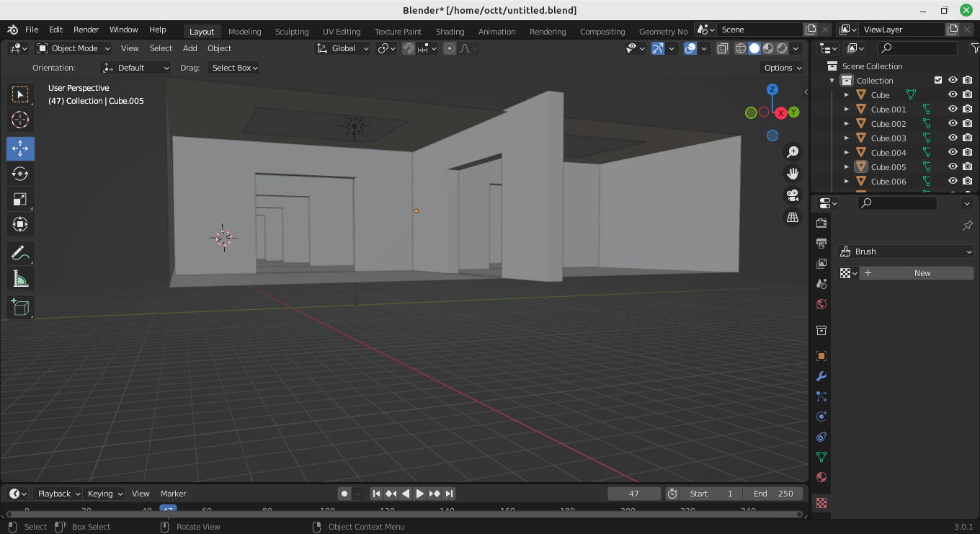Open the Add menu in viewport header

pyautogui.click(x=190, y=48)
